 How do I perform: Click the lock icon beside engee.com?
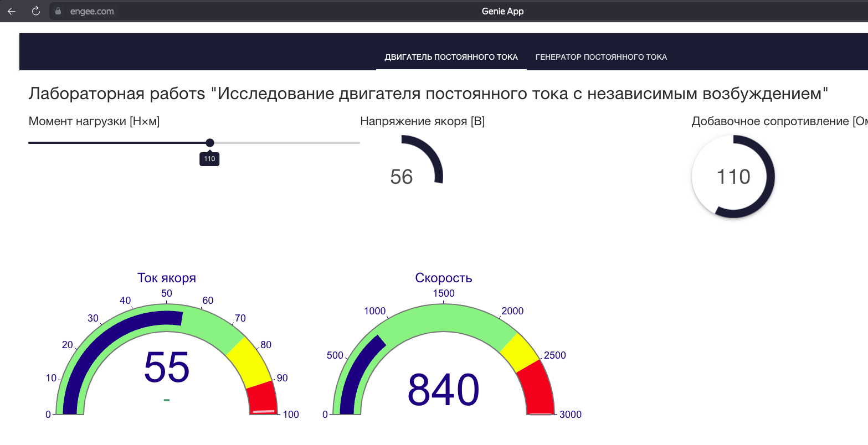pyautogui.click(x=58, y=11)
